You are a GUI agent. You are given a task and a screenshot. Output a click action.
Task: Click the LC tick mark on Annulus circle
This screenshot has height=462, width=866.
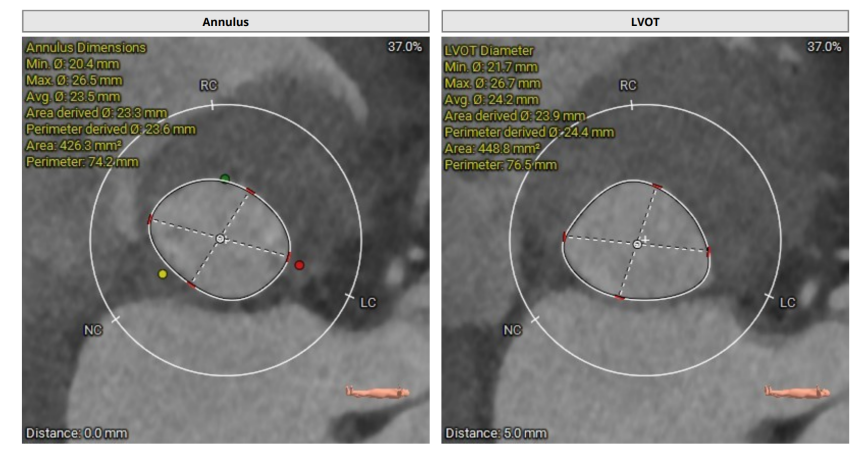click(350, 297)
